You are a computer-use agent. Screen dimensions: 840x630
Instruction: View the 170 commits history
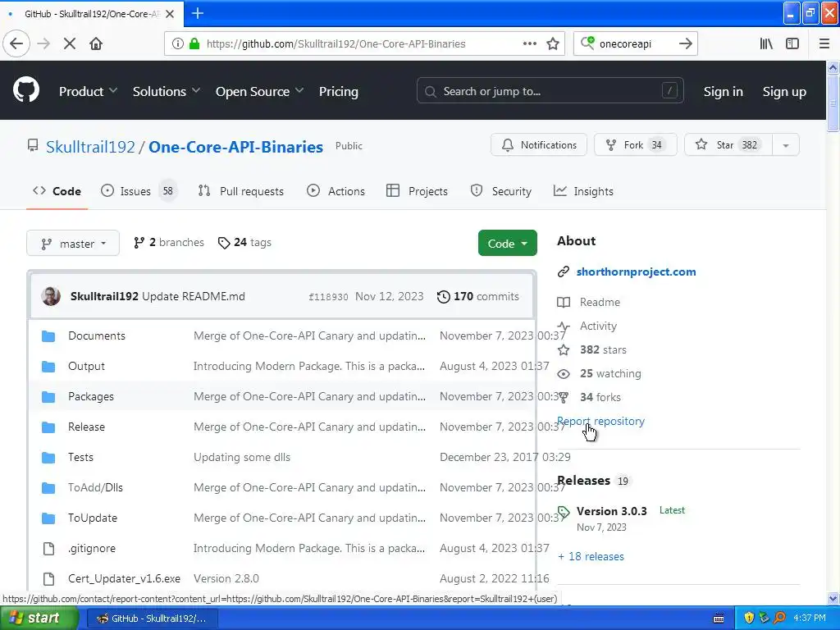(x=478, y=297)
